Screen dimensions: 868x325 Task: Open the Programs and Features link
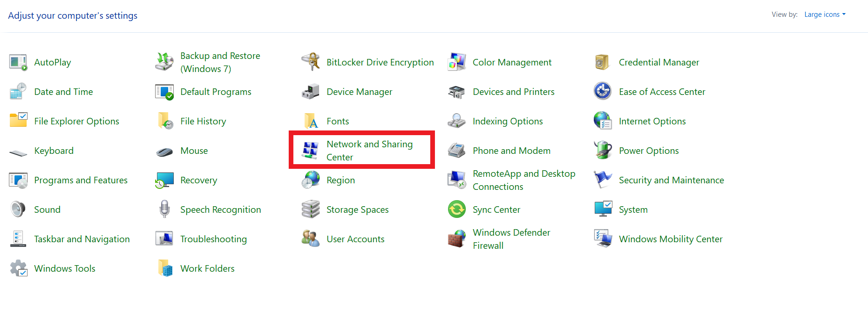point(81,180)
